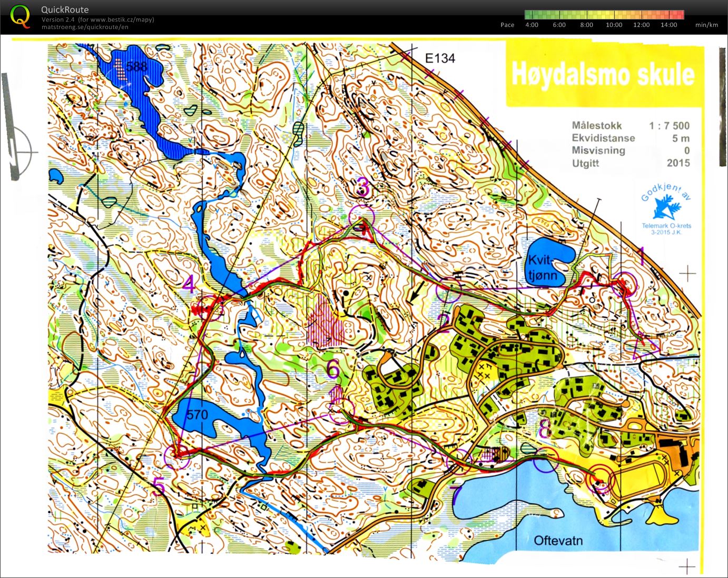The image size is (728, 578).
Task: Select the 6:00 pace scale value
Action: (x=559, y=25)
